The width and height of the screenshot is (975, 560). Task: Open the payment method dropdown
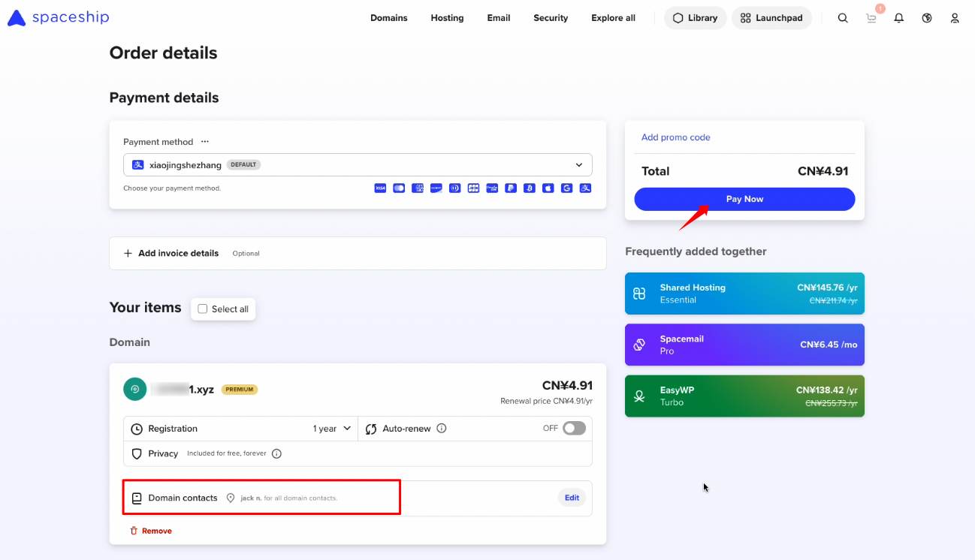tap(358, 165)
